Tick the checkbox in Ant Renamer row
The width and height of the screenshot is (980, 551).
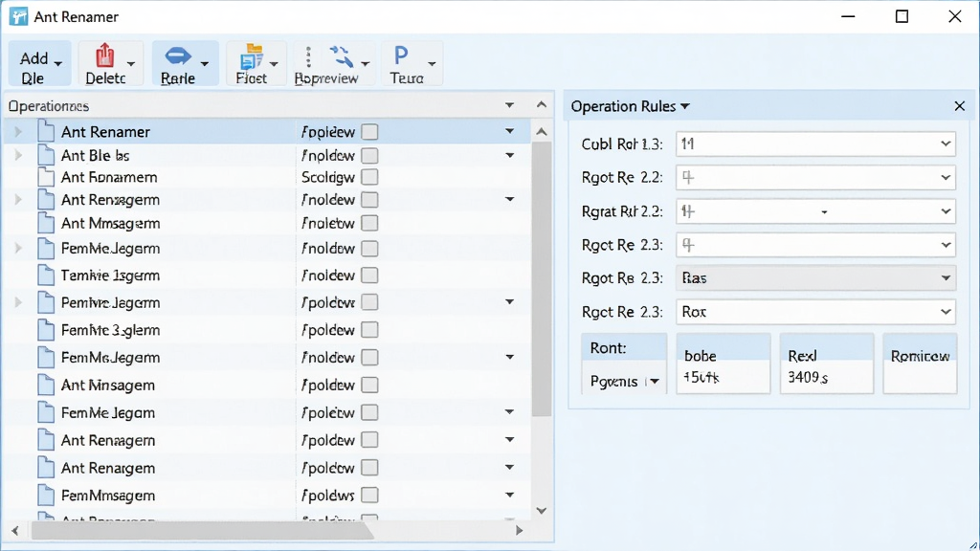pos(369,132)
